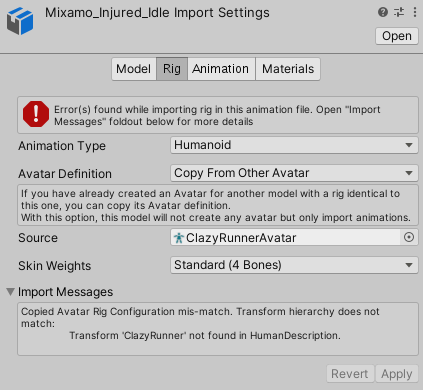The image size is (423, 390).
Task: Switch to the Model tab
Action: coord(134,69)
